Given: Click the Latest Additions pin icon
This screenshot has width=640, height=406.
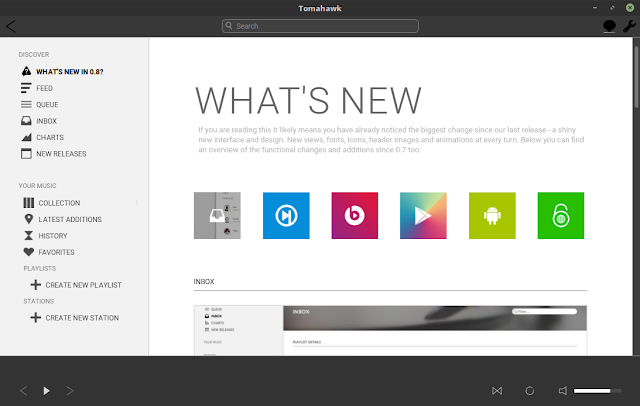Looking at the screenshot, I should [x=29, y=219].
